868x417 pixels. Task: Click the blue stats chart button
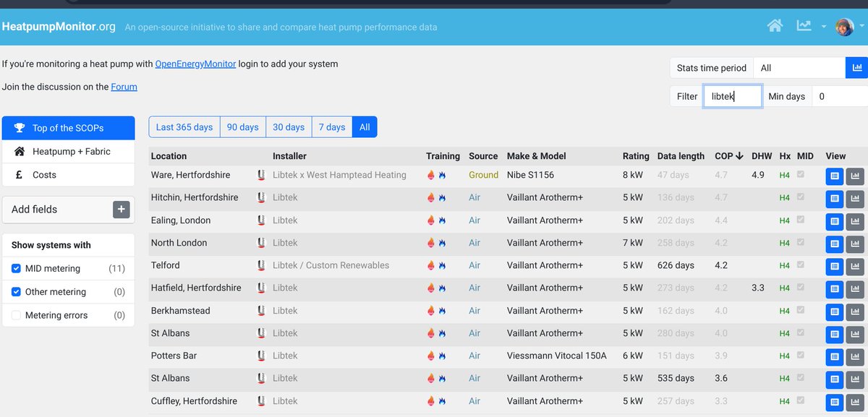[x=857, y=68]
